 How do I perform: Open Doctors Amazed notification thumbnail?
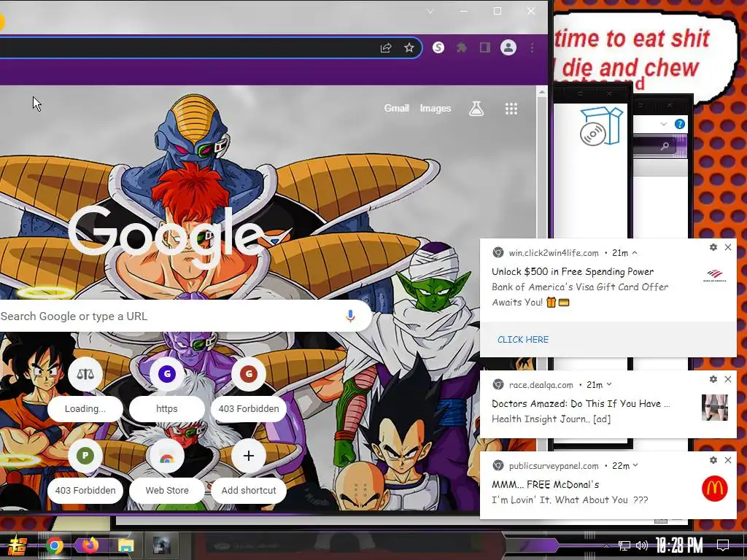click(715, 408)
